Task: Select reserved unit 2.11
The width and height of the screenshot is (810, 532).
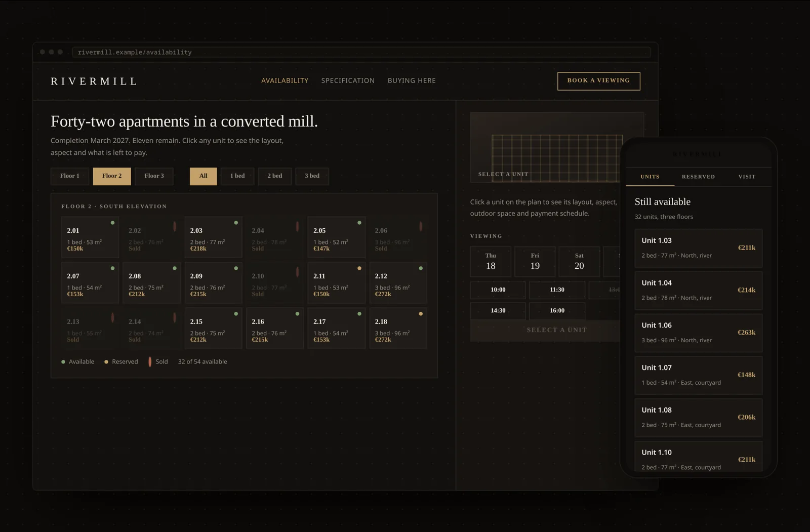Action: pos(337,283)
